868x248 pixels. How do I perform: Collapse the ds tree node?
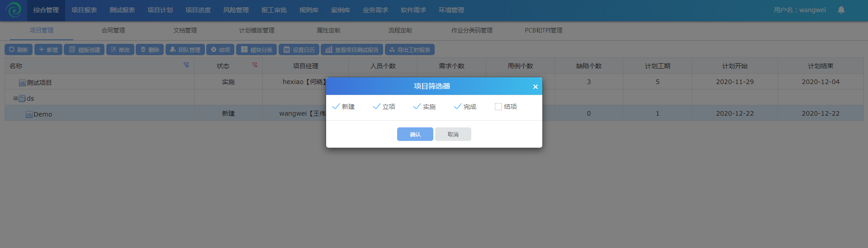tap(15, 98)
